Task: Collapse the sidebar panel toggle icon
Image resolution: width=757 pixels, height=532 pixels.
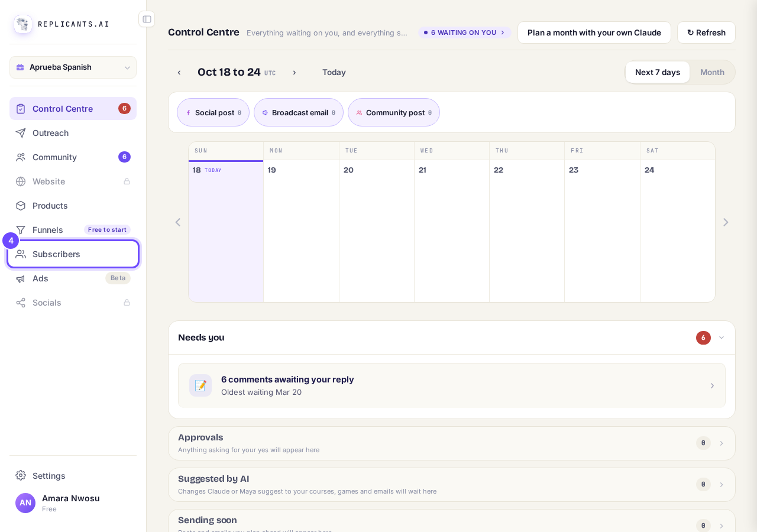Action: pyautogui.click(x=147, y=19)
